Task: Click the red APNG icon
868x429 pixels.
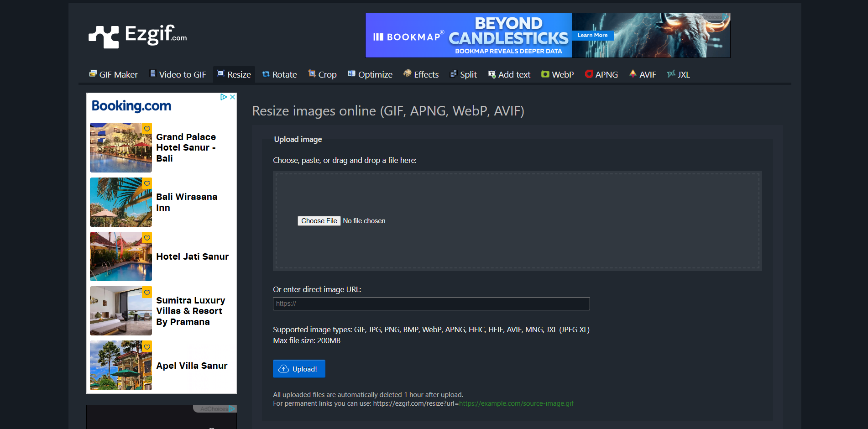Action: pyautogui.click(x=589, y=74)
